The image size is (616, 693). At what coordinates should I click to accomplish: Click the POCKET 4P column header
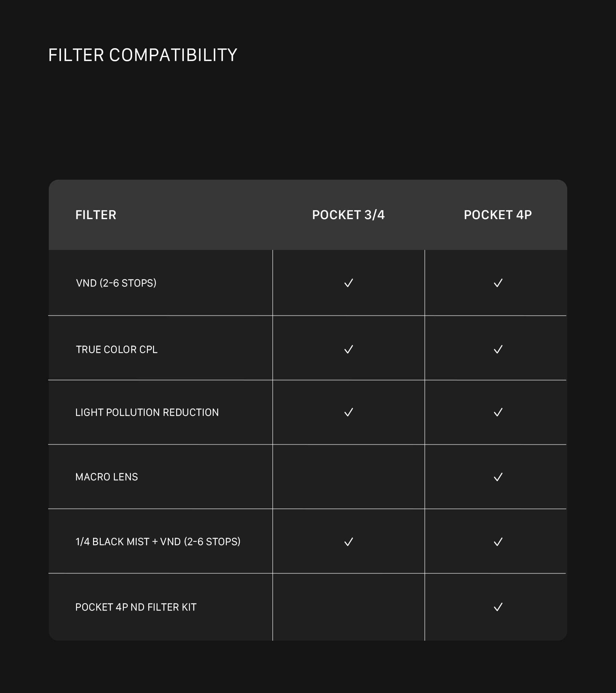pyautogui.click(x=498, y=215)
